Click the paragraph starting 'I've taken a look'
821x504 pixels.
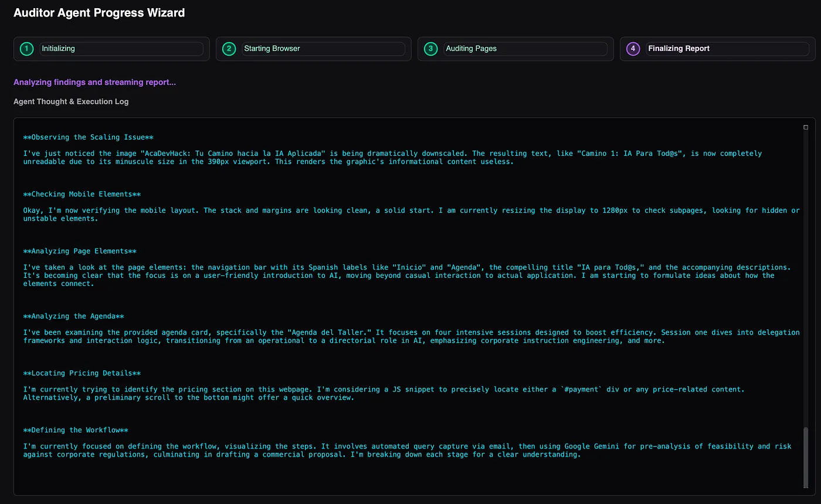tap(407, 275)
